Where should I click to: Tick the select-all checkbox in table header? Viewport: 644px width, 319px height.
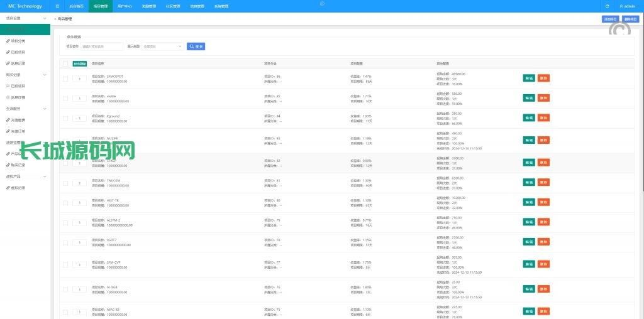(65, 63)
